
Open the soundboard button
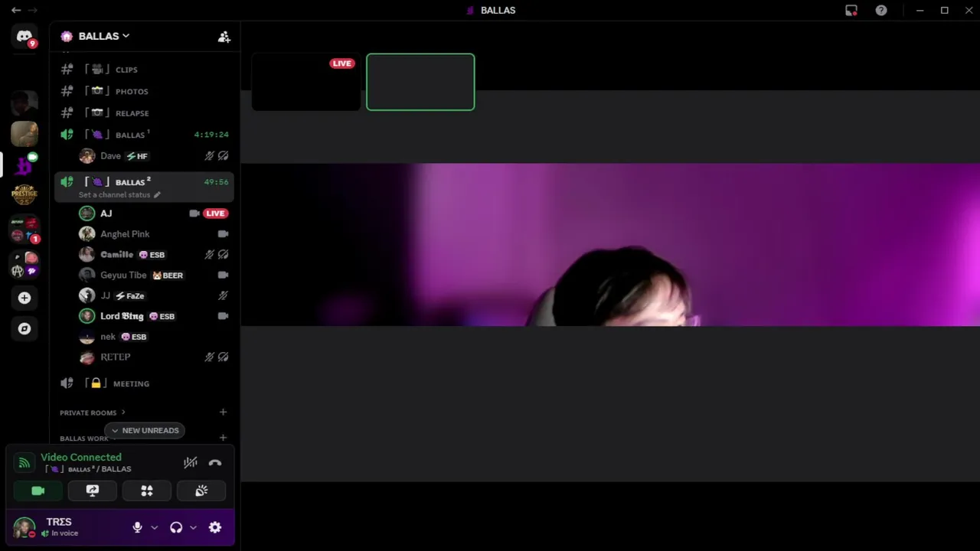201,491
